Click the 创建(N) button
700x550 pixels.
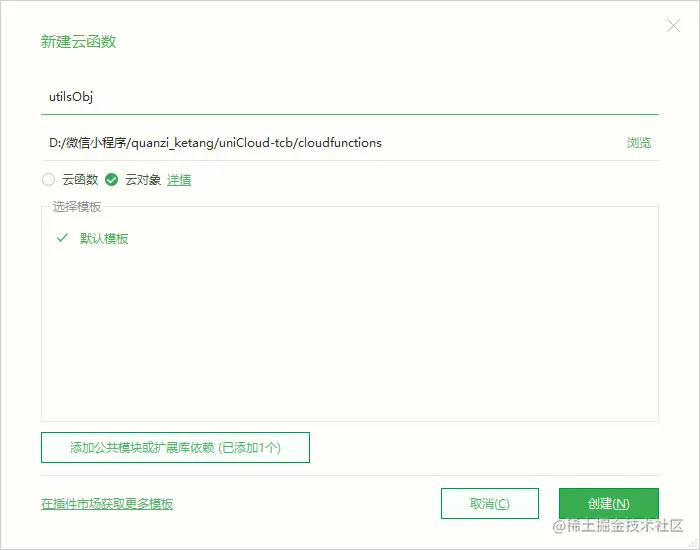608,504
